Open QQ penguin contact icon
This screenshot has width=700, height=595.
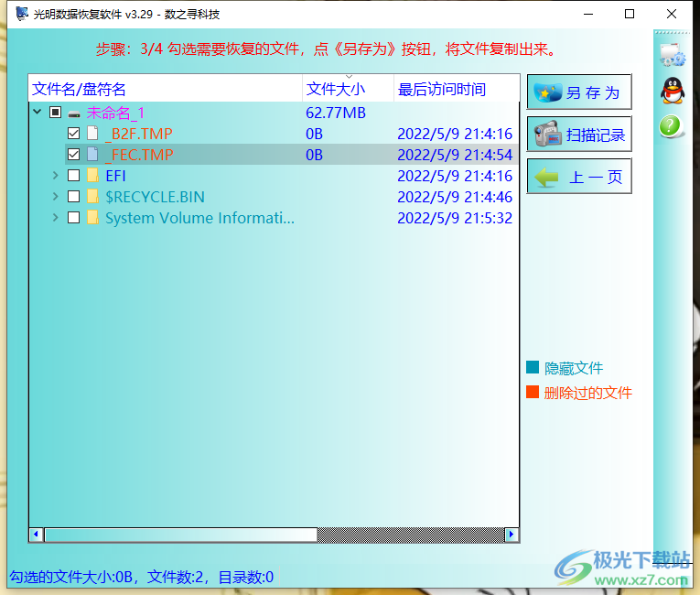673,91
